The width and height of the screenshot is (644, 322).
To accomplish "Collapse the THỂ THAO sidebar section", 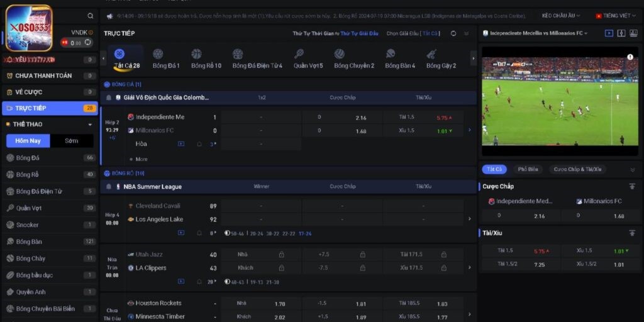I will coord(90,125).
